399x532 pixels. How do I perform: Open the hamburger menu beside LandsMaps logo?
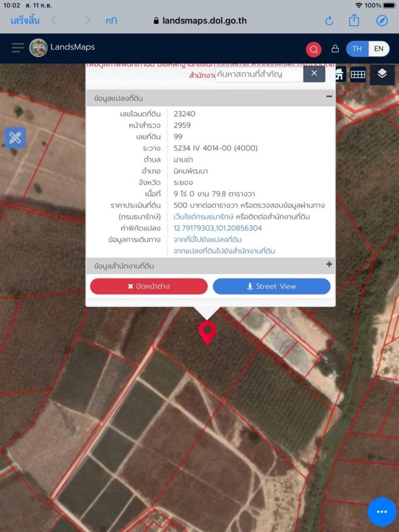[x=18, y=48]
